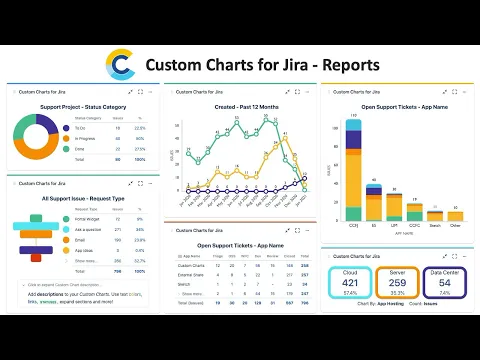This screenshot has height=360, width=480.
Task: Maximize the All Support Issue - Request Type gadget
Action: point(140,183)
